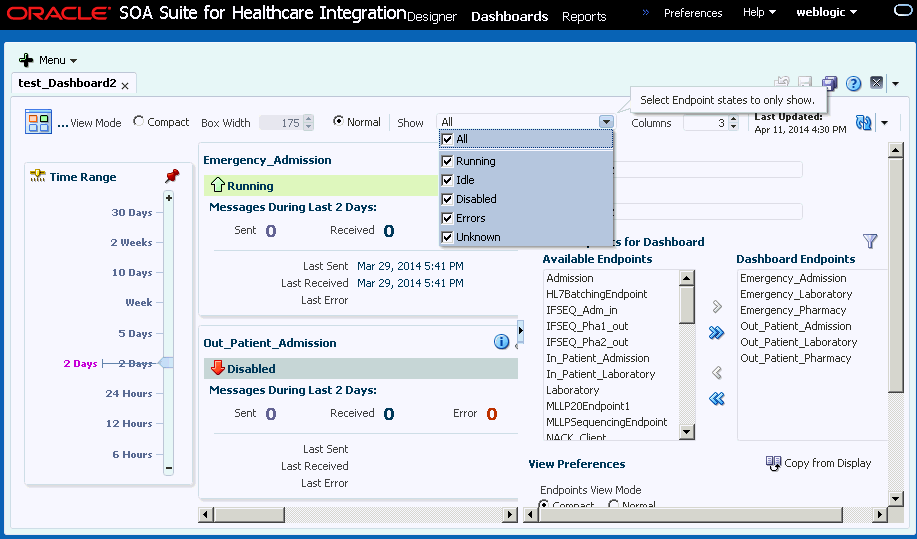This screenshot has width=917, height=539.
Task: Move all endpoints right with double arrow
Action: pos(716,333)
